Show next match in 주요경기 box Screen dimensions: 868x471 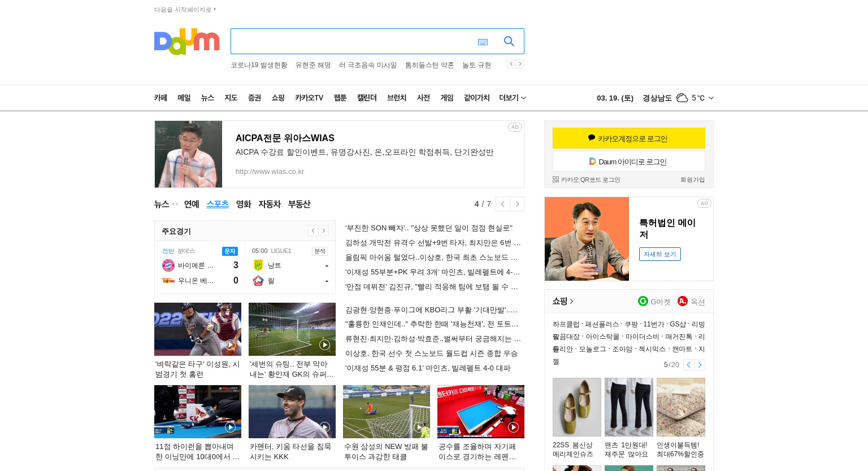323,230
